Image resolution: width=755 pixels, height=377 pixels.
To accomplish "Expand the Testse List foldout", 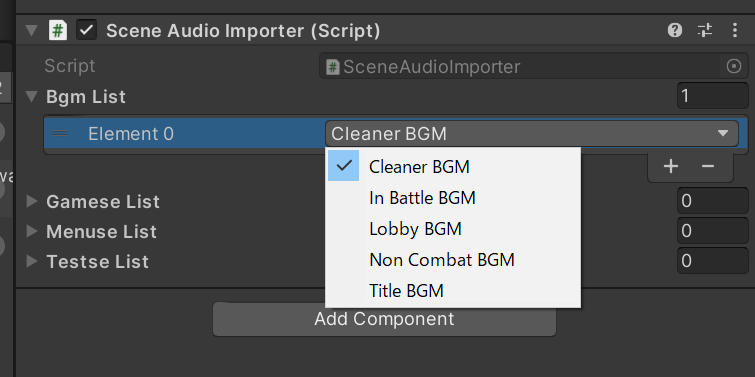I will 32,261.
